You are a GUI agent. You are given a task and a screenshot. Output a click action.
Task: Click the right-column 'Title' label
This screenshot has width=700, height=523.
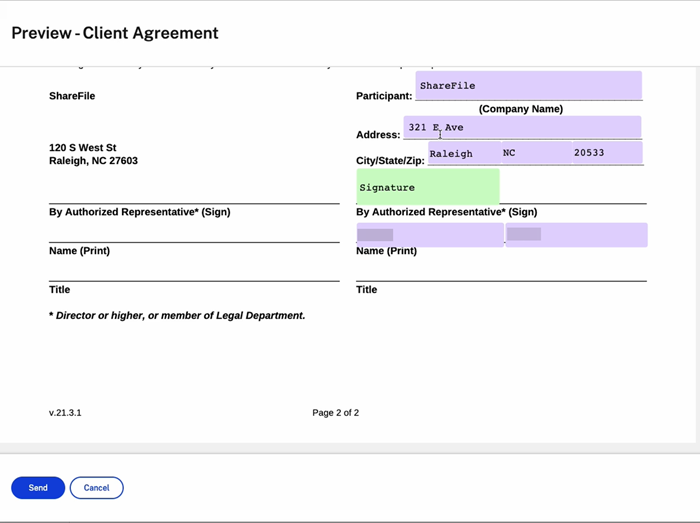click(367, 290)
